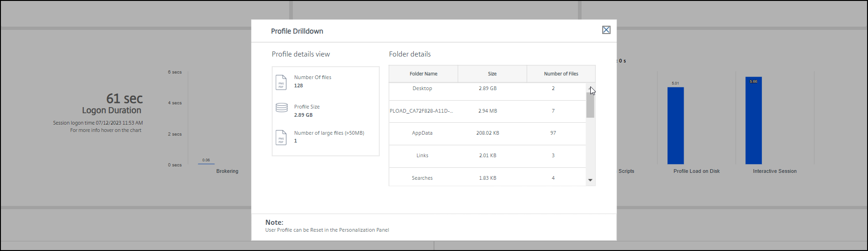Select the AppData folder row

422,133
